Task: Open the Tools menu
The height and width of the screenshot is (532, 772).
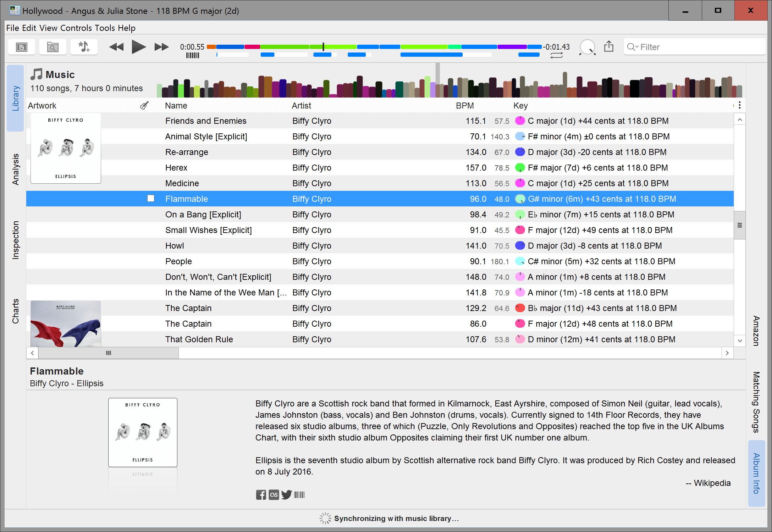Action: (105, 28)
